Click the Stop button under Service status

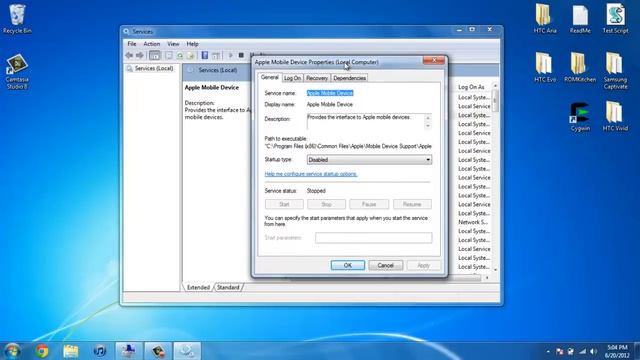click(326, 204)
